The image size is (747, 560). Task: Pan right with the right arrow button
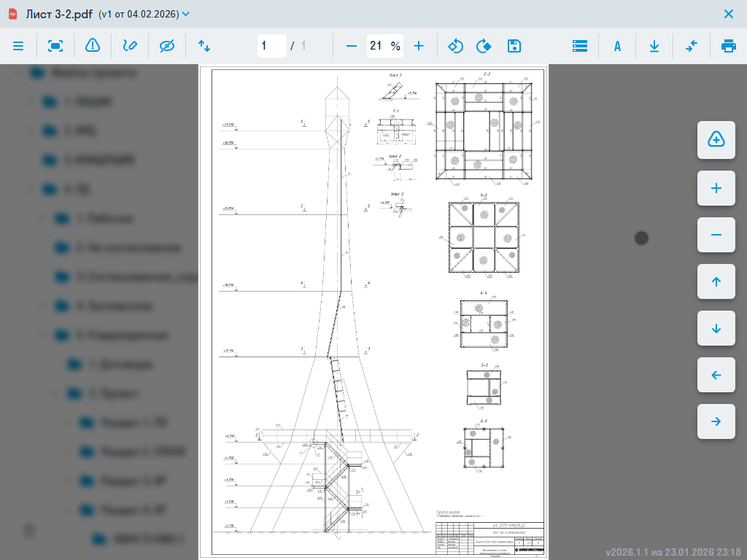(x=716, y=421)
